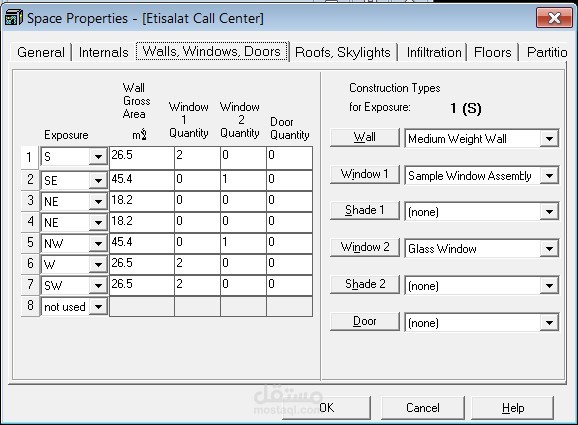Image resolution: width=578 pixels, height=425 pixels.
Task: Click Door Quantity cell in row 1
Action: (x=289, y=158)
